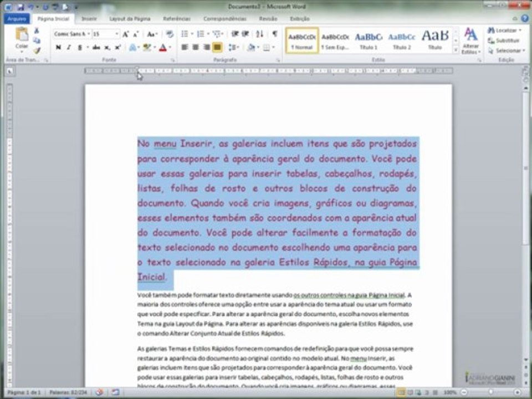Click the text effects glowing A icon
Viewport: 532px width, 399px height.
[134, 48]
